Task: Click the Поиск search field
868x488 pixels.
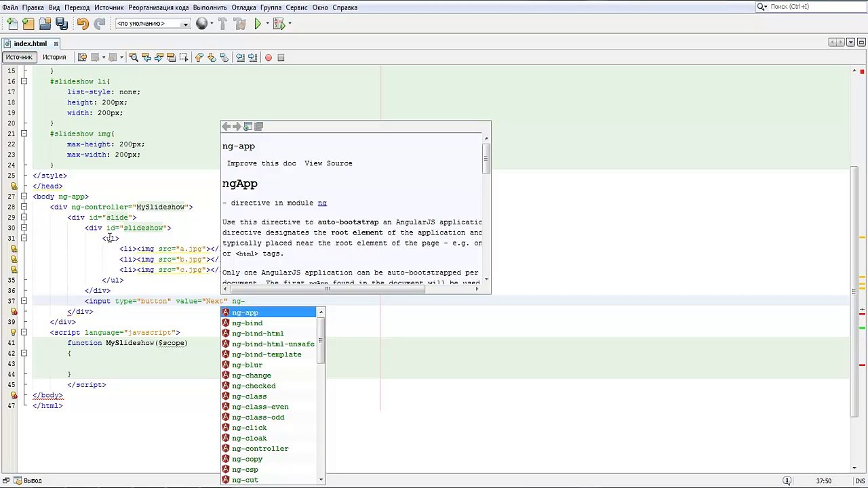Action: pyautogui.click(x=810, y=7)
